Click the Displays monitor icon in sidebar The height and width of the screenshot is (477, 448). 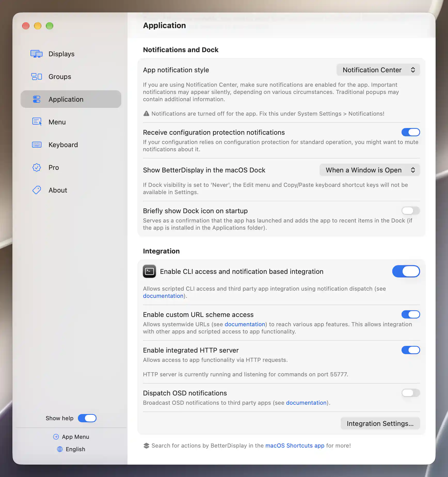[36, 54]
